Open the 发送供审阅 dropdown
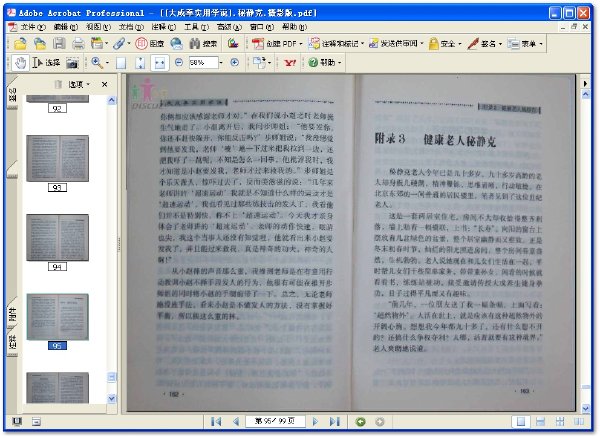Screen dimensions: 600x438 (x=396, y=44)
